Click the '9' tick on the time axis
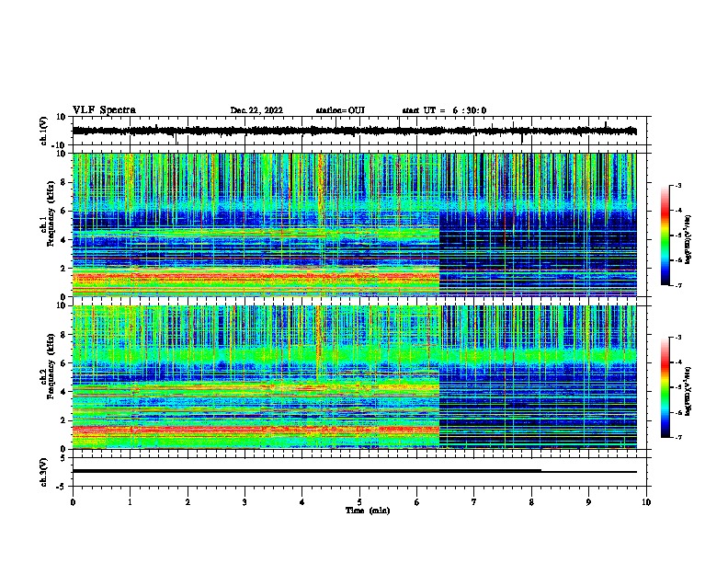Viewport: 728px width, 563px height. coord(588,502)
